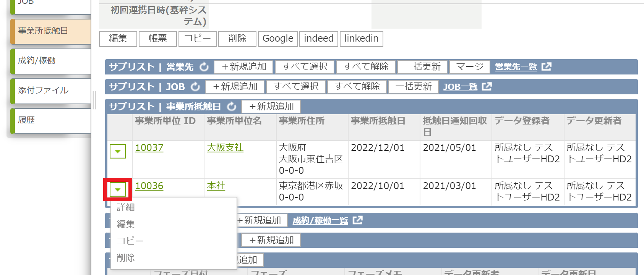
Task: Select コピー in the row dropdown menu
Action: 130,241
